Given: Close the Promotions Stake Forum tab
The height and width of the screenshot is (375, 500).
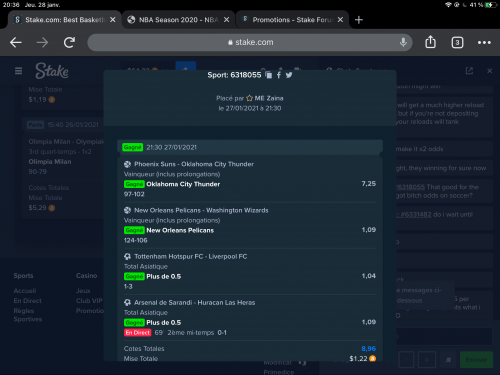Looking at the screenshot, I should click(340, 20).
